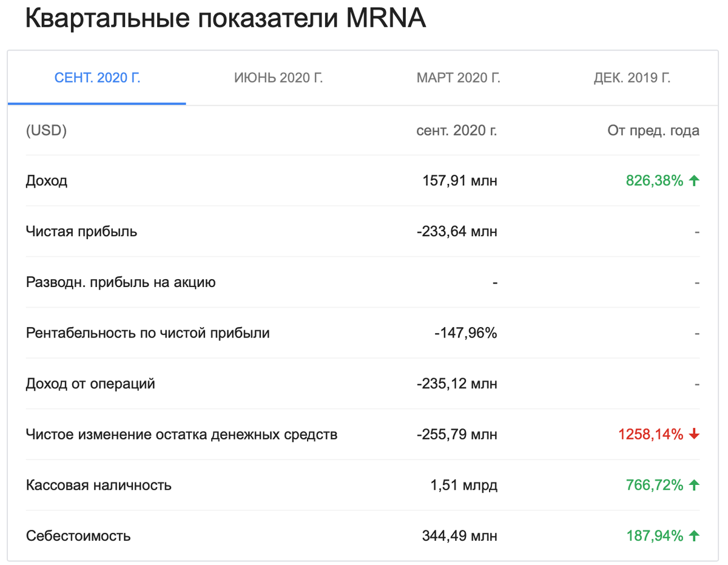Click the red 1258,14% change value
Screen dimensions: 728x565
(651, 435)
